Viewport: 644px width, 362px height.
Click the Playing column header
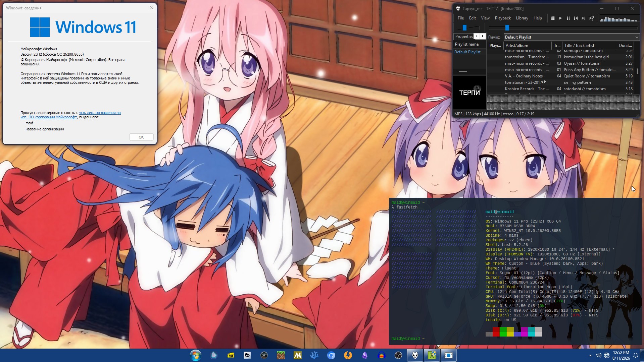click(x=495, y=46)
